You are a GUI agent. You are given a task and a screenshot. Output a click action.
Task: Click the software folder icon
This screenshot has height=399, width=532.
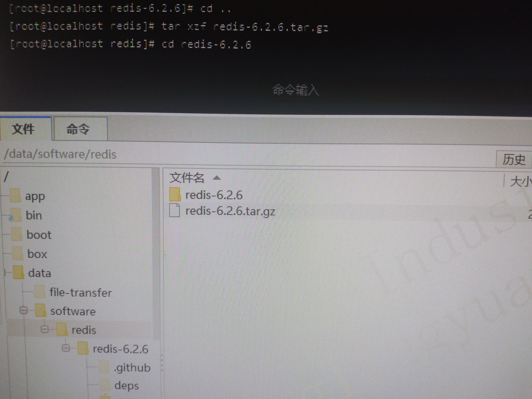click(41, 311)
